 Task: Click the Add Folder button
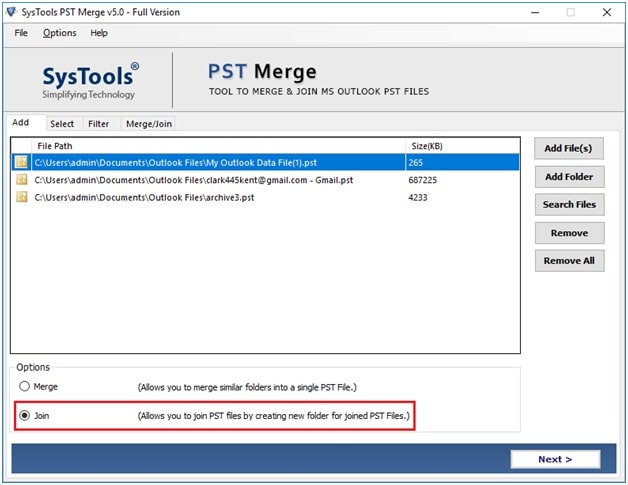coord(569,177)
